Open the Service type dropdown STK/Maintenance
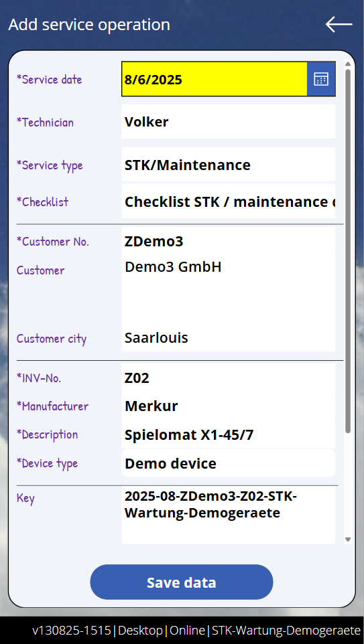This screenshot has width=364, height=644. [x=229, y=164]
